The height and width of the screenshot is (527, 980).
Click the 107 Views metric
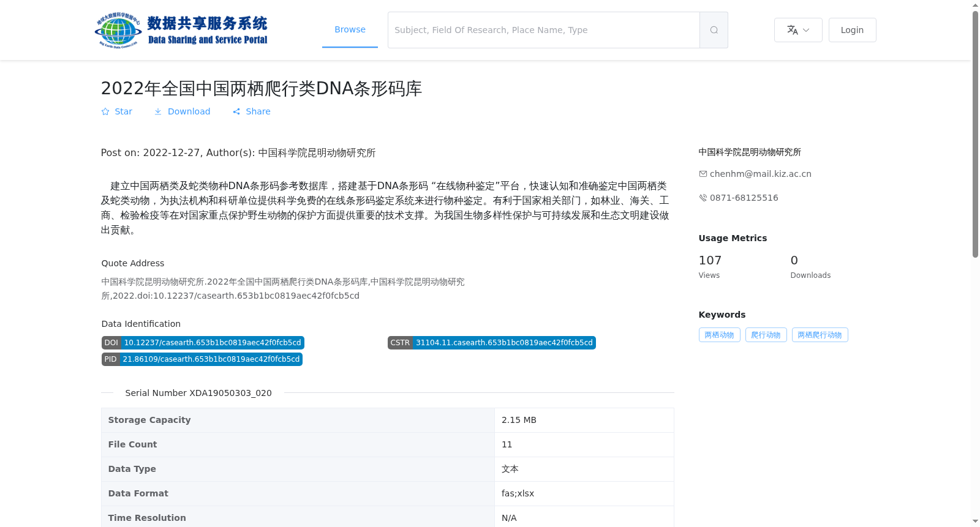coord(710,267)
